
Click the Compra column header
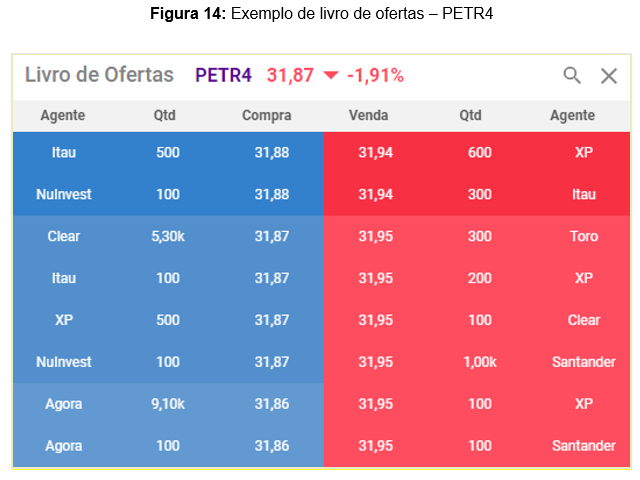click(x=267, y=115)
